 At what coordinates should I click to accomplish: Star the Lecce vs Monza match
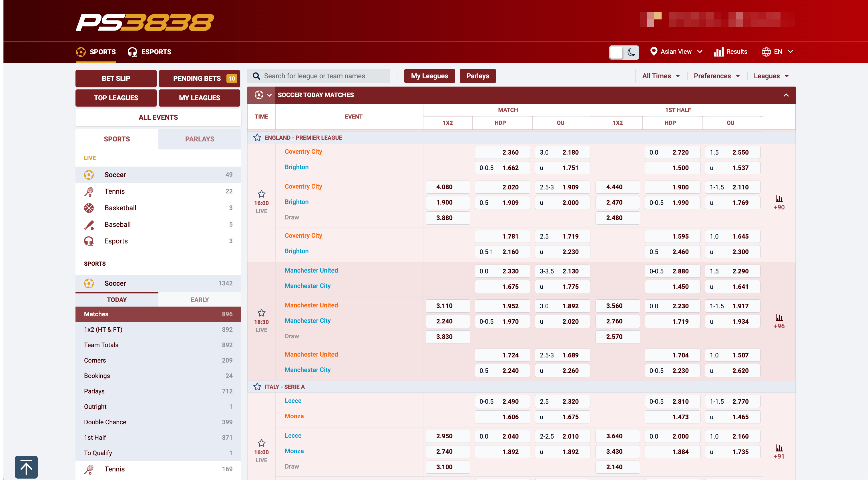[x=262, y=443]
